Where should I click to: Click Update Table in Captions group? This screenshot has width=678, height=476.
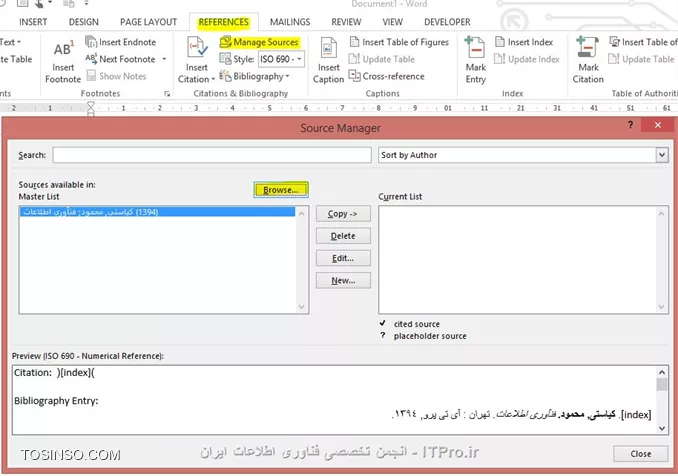(382, 59)
